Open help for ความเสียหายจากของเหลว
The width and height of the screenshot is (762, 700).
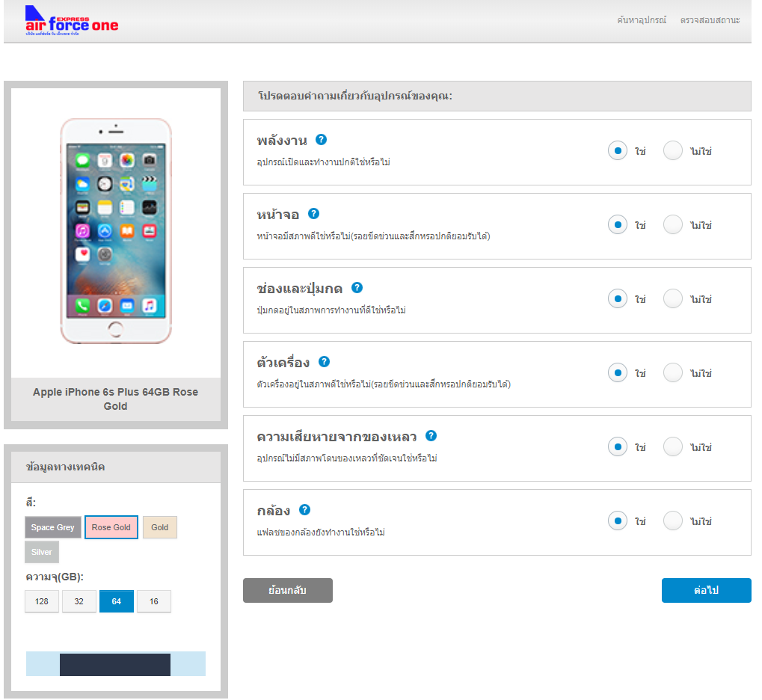(431, 436)
